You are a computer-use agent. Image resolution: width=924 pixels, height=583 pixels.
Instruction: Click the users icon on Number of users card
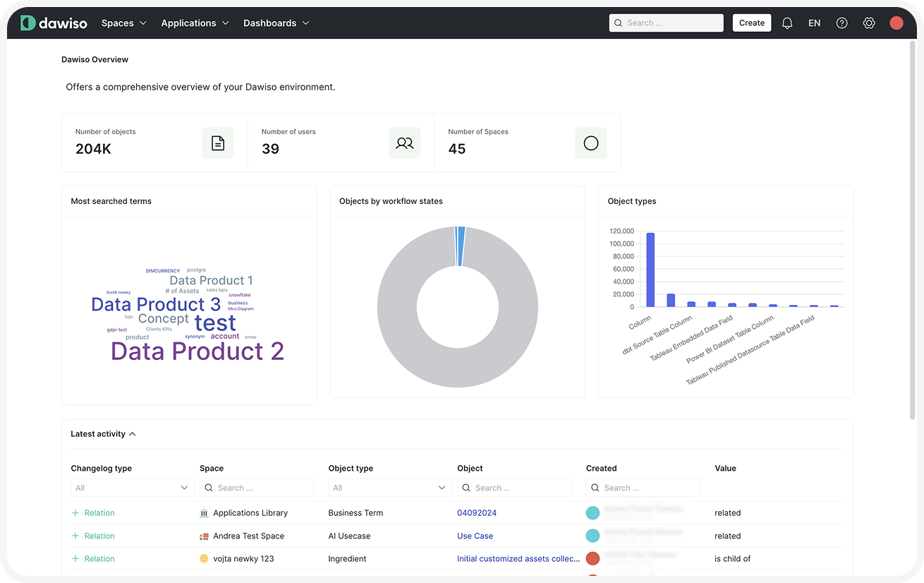click(x=404, y=143)
